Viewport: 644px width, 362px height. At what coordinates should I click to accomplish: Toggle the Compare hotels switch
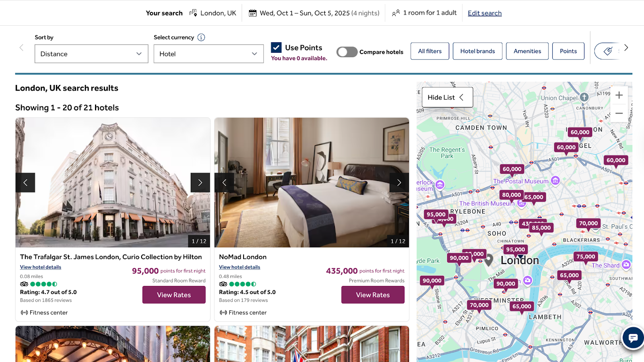[347, 52]
